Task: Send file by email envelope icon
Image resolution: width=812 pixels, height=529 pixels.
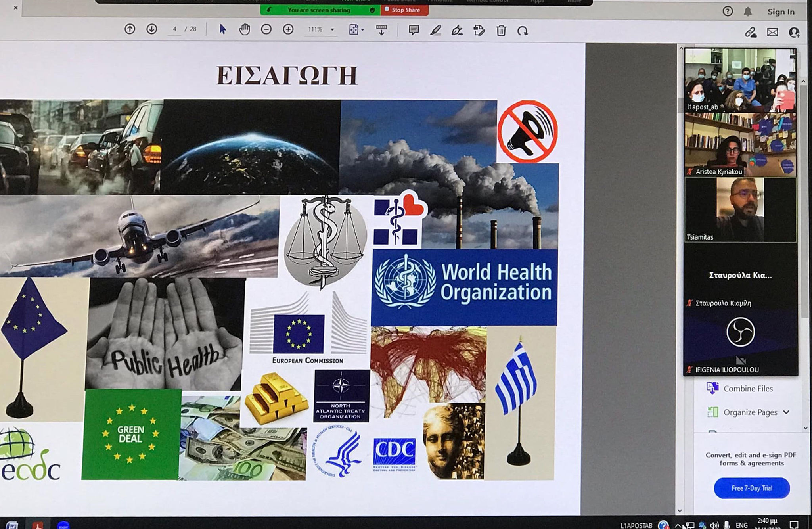Action: click(772, 32)
